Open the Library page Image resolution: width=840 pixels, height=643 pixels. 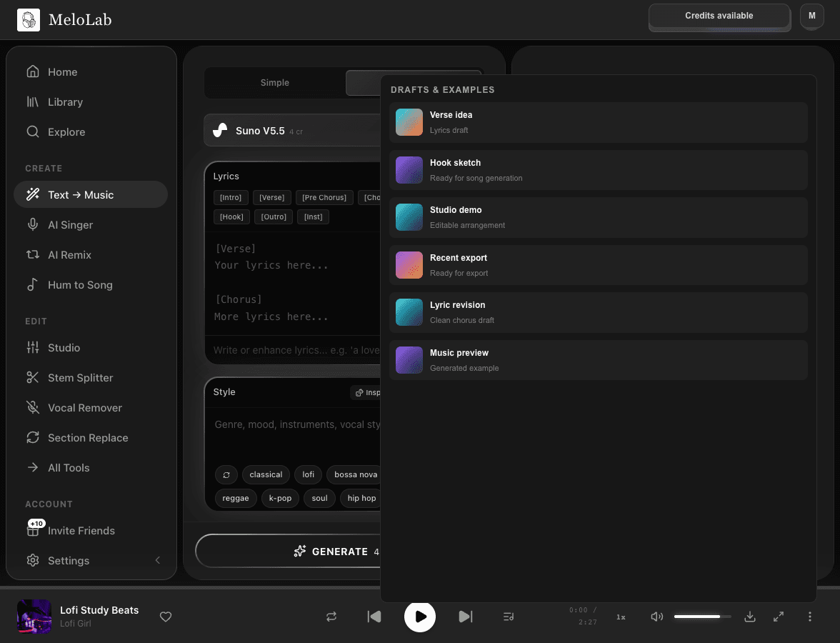91,101
